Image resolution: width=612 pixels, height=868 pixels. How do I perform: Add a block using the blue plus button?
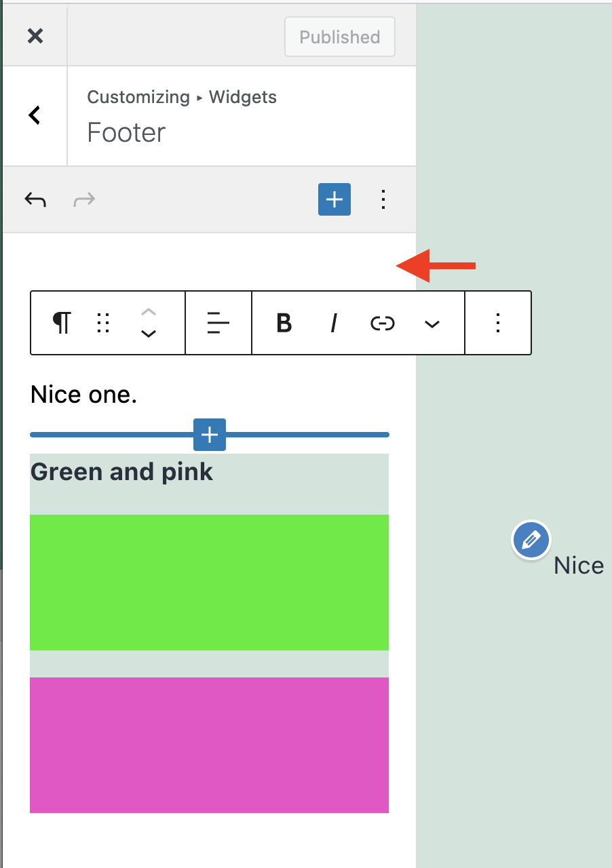(x=334, y=199)
